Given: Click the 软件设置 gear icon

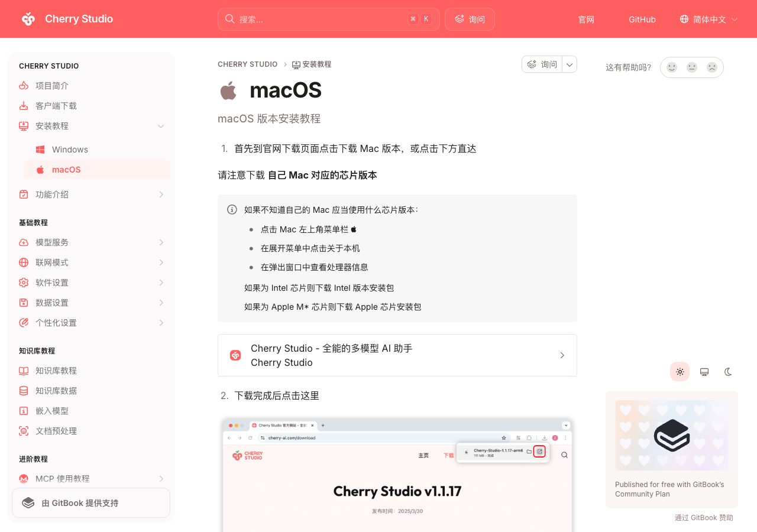Looking at the screenshot, I should click(24, 283).
